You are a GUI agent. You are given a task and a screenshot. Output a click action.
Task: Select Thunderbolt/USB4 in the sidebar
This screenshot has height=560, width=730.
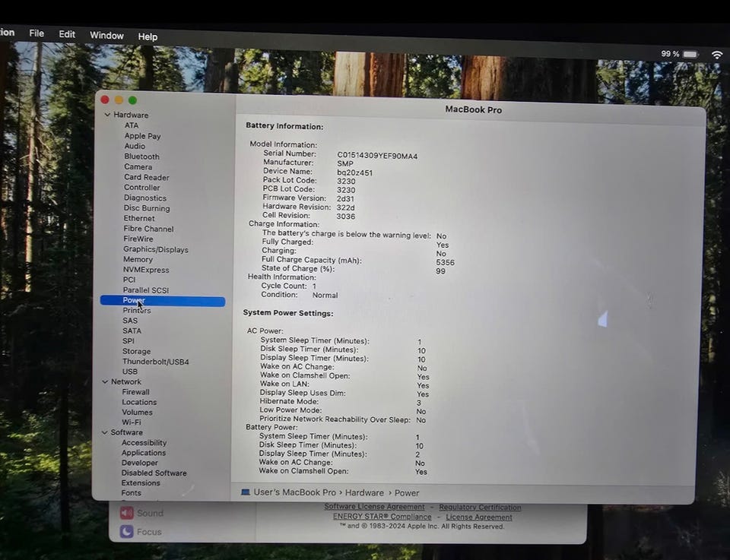tap(155, 362)
